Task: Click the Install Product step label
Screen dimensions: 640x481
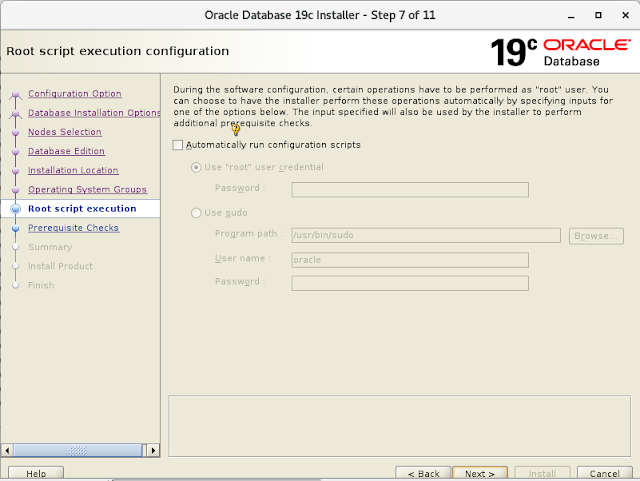Action: tap(60, 266)
